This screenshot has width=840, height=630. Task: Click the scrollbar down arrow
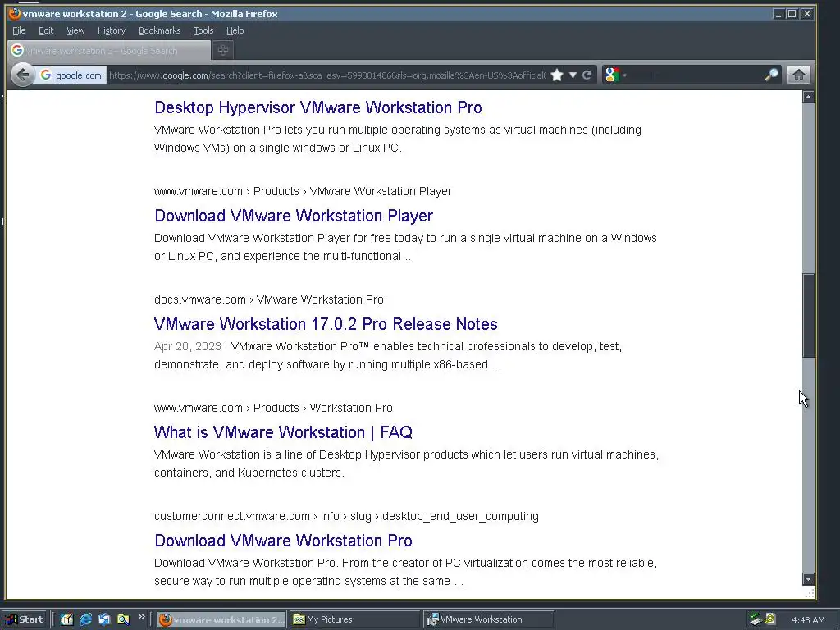tap(808, 579)
